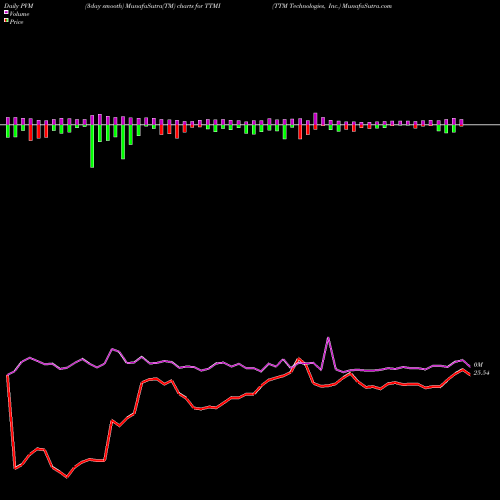The image size is (500, 500).
Task: Click the '(TTM Technologies, Inc.) MunafaSutra.com' text
Action: pos(332,6)
